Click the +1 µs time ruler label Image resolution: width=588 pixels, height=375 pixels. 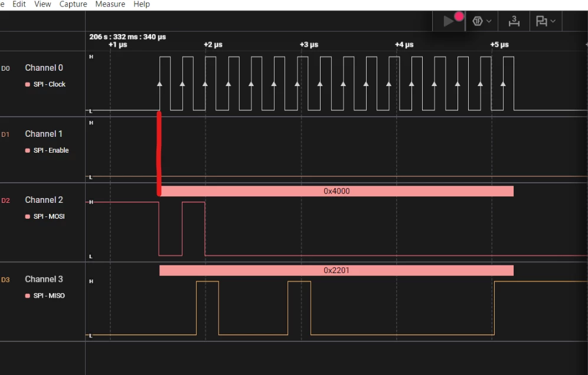pos(117,45)
